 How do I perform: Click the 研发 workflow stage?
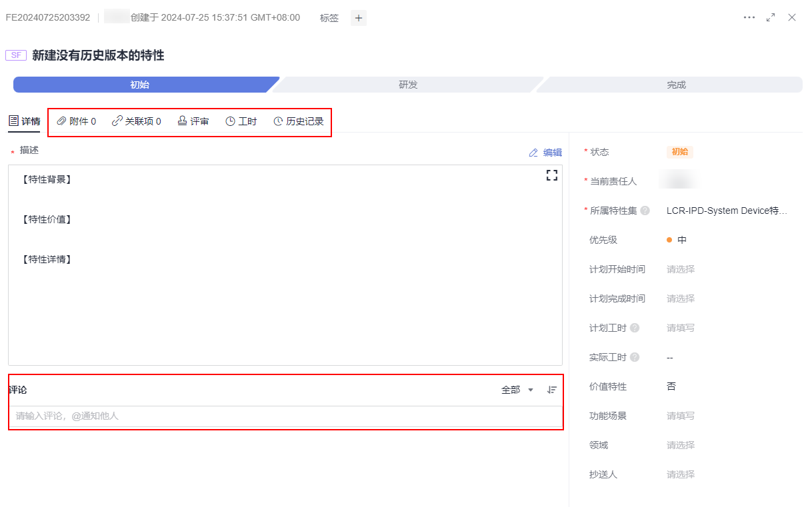(408, 85)
